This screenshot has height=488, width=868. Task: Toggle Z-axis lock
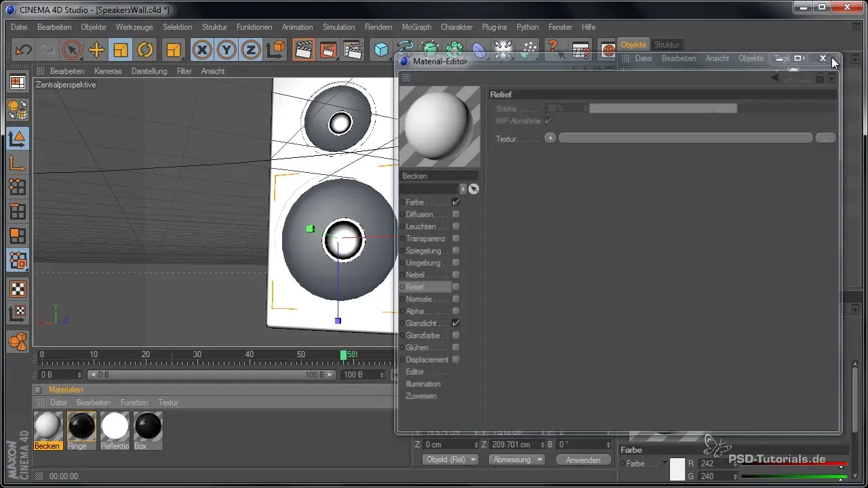tap(251, 49)
